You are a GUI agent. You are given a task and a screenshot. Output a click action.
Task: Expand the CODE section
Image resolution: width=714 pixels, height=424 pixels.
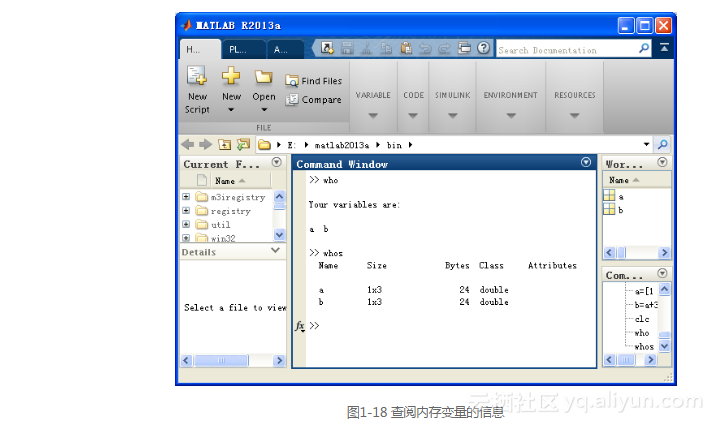tap(413, 116)
